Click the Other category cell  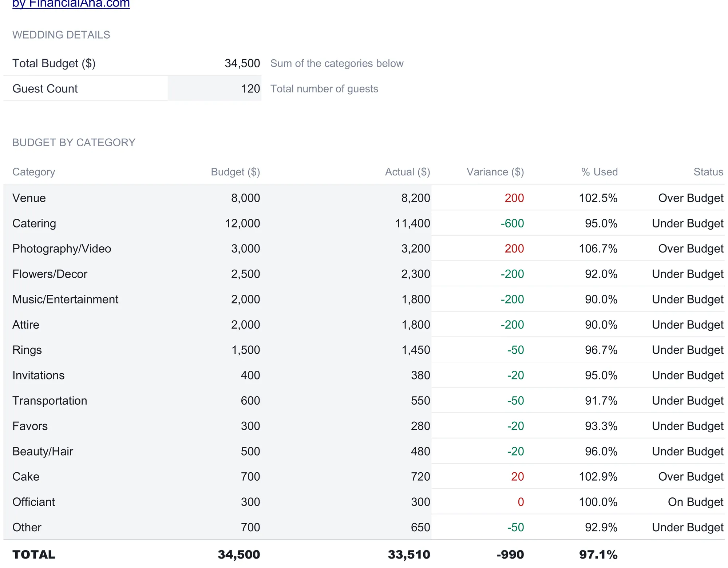coord(27,527)
